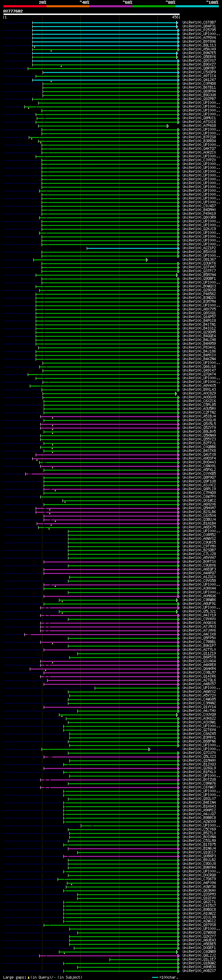Image resolution: width=222 pixels, height=980 pixels.
Task: Click the 456 query length marker
Action: (175, 17)
